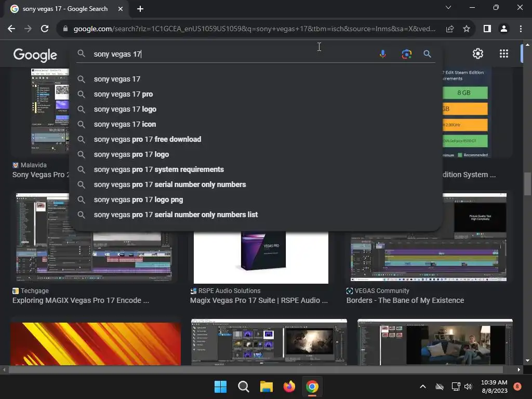Click the page vertical scrollbar thumb
This screenshot has width=532, height=399.
click(x=527, y=184)
